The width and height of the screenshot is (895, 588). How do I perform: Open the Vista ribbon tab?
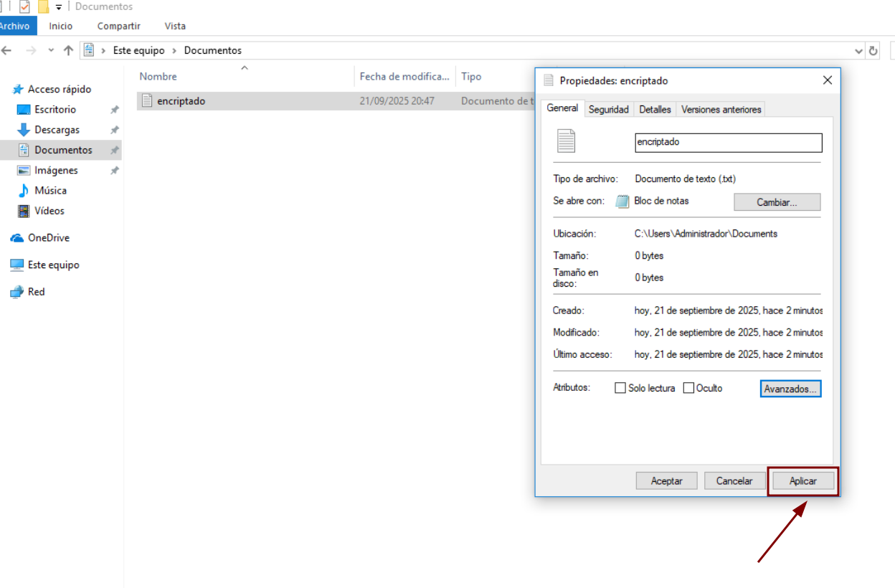175,26
